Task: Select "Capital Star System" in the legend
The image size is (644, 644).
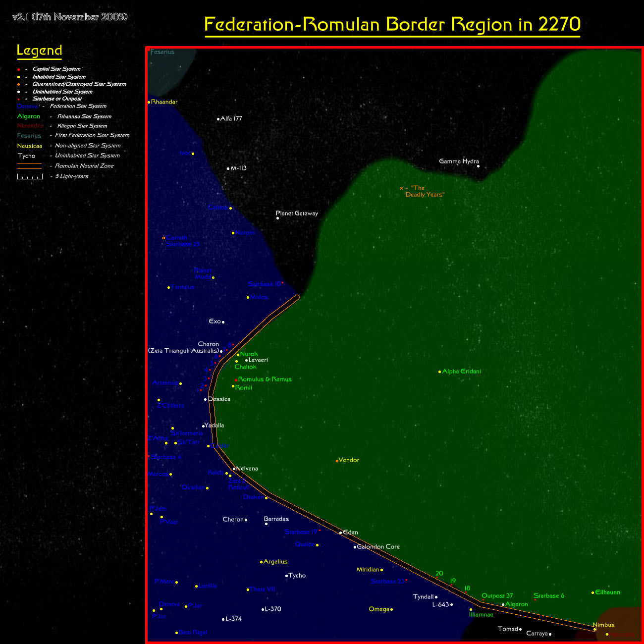Action: click(56, 69)
